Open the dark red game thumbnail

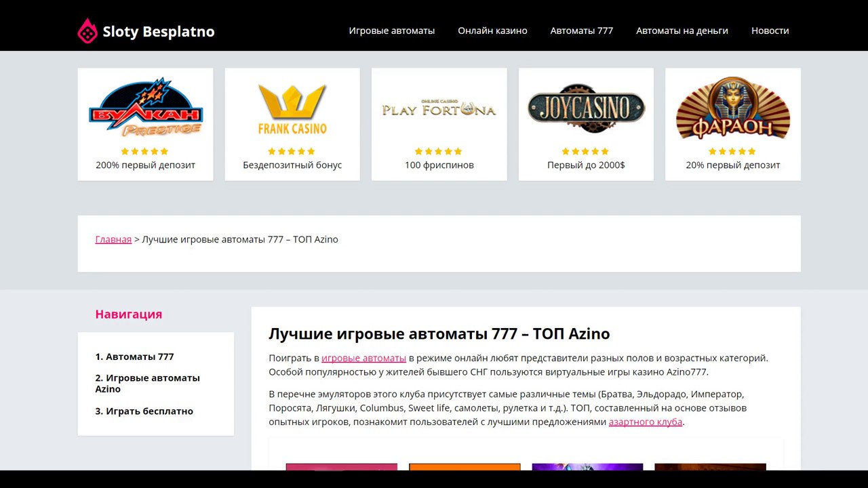click(710, 467)
